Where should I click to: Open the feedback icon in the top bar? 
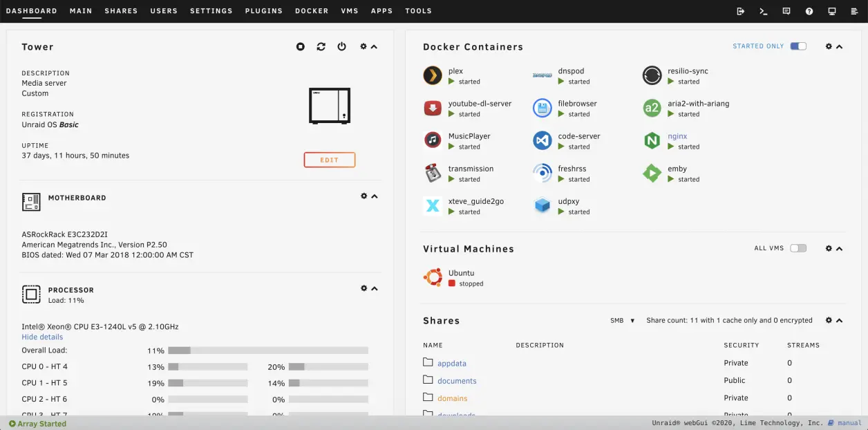point(786,11)
